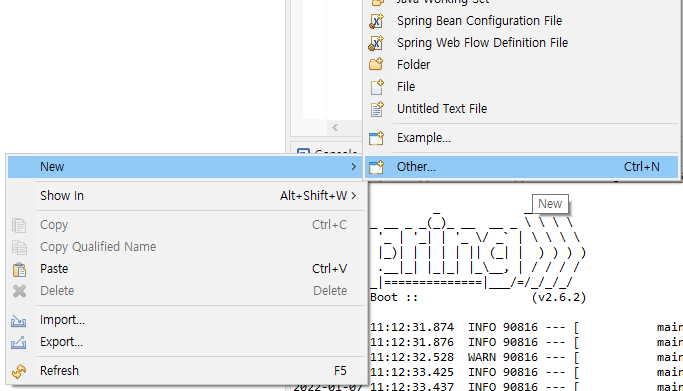Click the Spring Web Flow Definition icon
The image size is (683, 391).
click(x=376, y=43)
